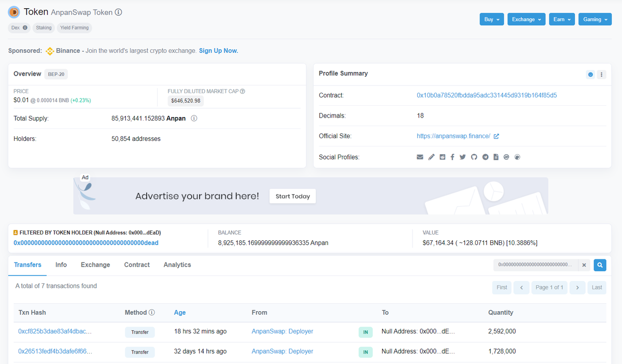The image size is (622, 364).
Task: Click the CoinGecko social profile icon
Action: pos(517,157)
